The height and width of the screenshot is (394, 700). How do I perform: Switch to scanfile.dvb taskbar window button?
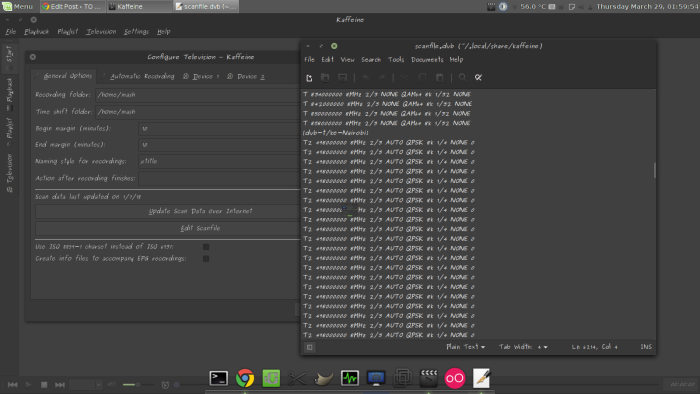(206, 6)
